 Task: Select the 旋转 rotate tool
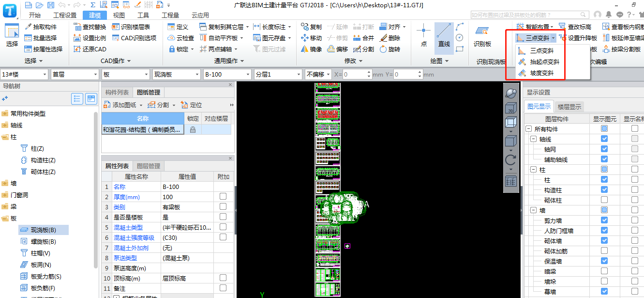pos(390,49)
